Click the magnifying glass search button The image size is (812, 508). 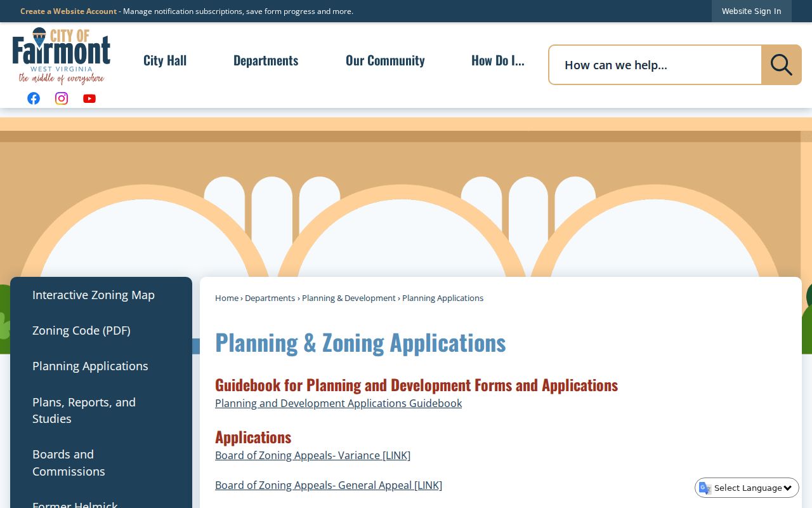click(781, 65)
